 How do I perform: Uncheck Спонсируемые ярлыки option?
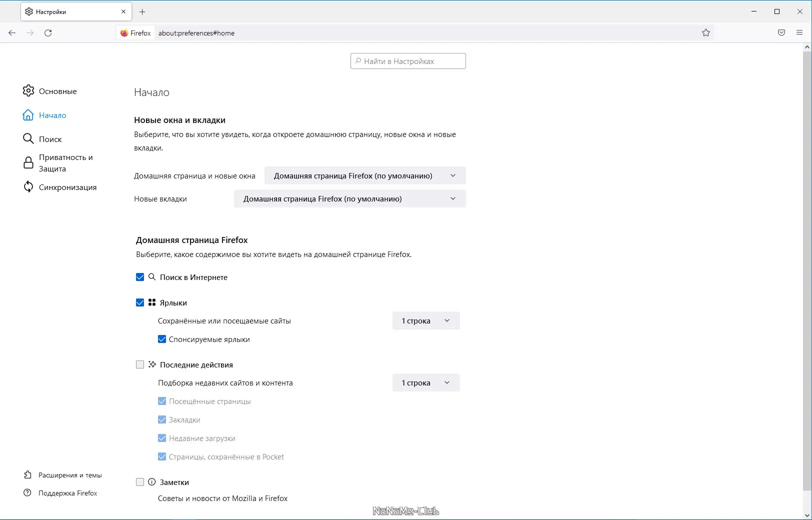tap(162, 339)
